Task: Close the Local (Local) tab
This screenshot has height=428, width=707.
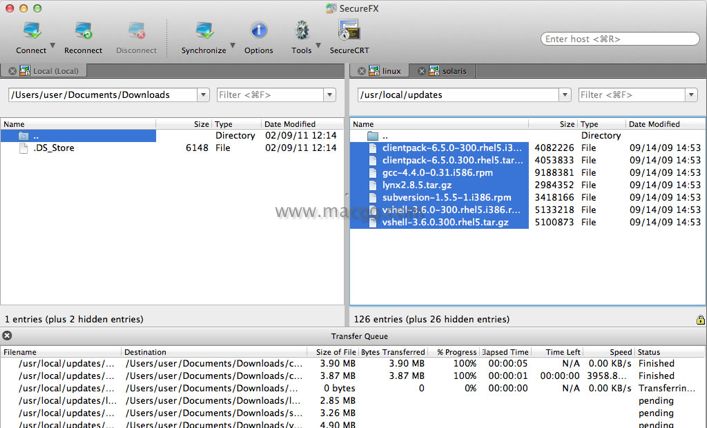Action: point(10,71)
